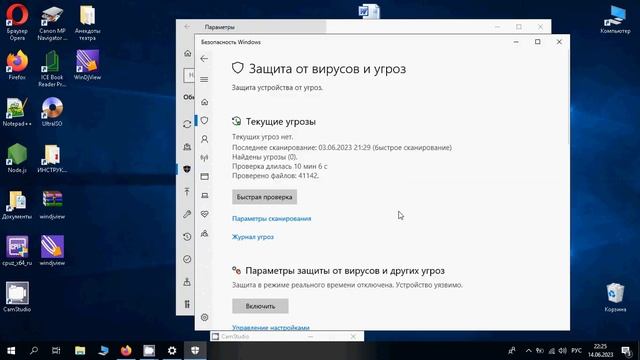Image resolution: width=640 pixels, height=360 pixels.
Task: Open Task View on taskbar
Action: (56, 351)
